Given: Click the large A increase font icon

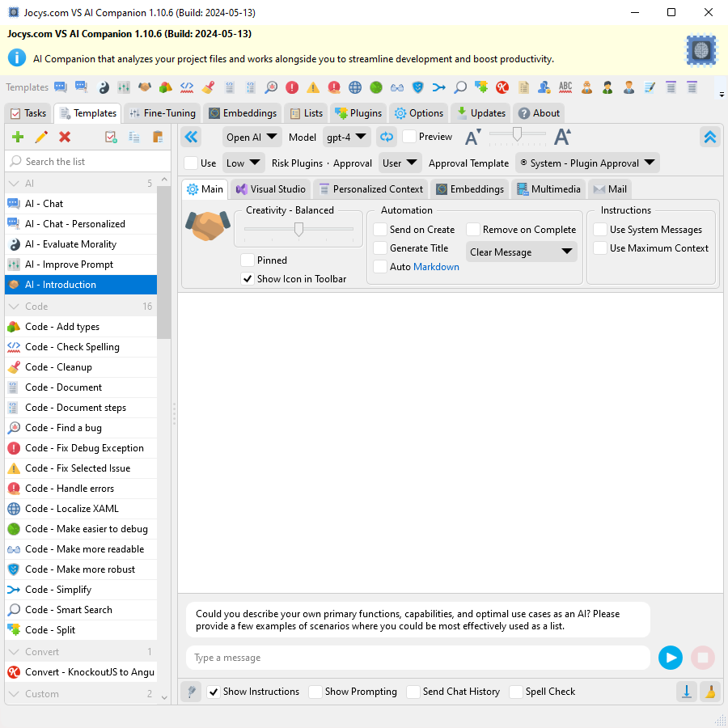Looking at the screenshot, I should (x=562, y=137).
